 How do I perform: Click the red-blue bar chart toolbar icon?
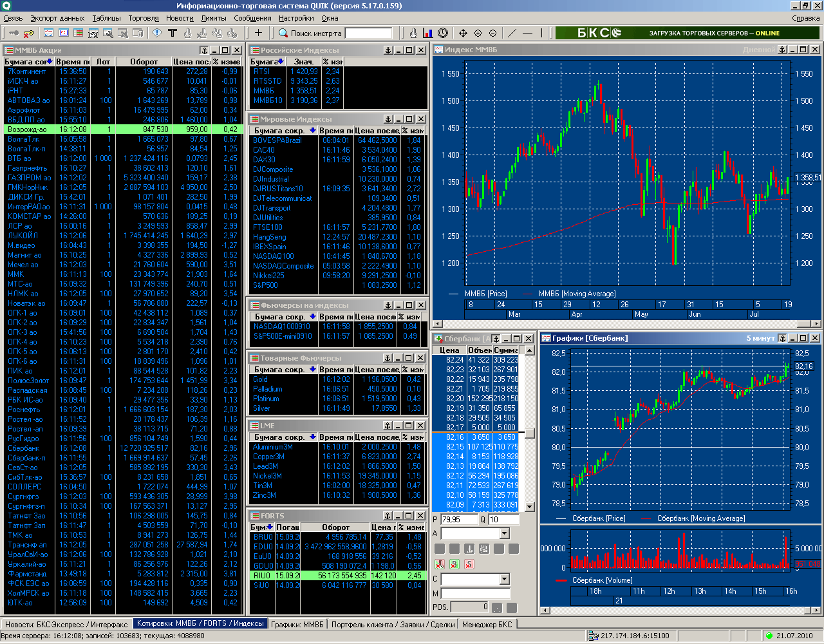(428, 33)
